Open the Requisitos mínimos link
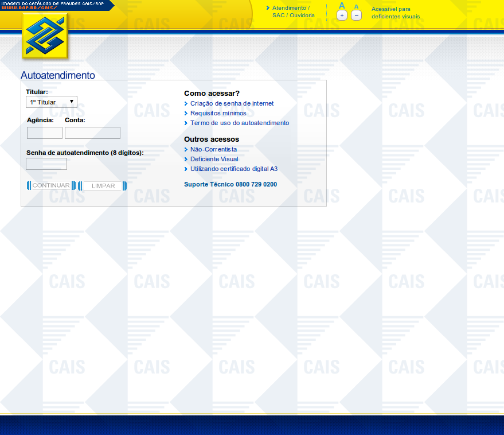Screen dimensions: 504x435 pos(218,114)
